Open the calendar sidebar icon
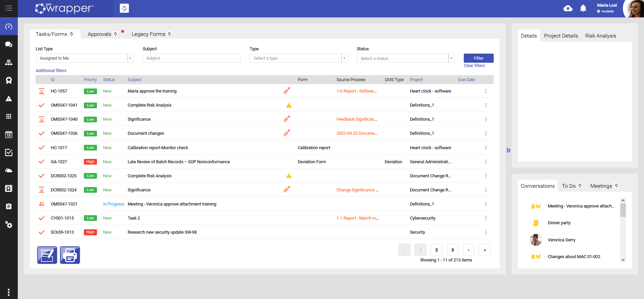The image size is (644, 299). pos(9,134)
